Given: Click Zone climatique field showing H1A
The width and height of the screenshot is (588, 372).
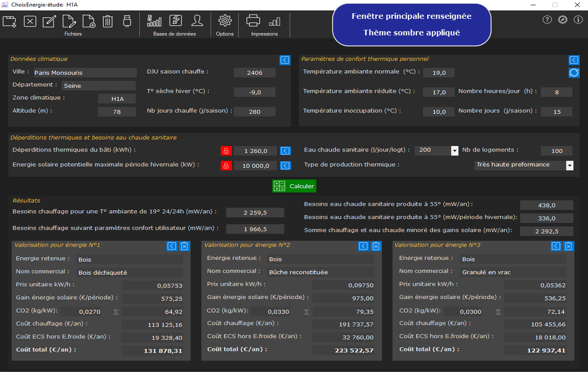Looking at the screenshot, I should [117, 99].
